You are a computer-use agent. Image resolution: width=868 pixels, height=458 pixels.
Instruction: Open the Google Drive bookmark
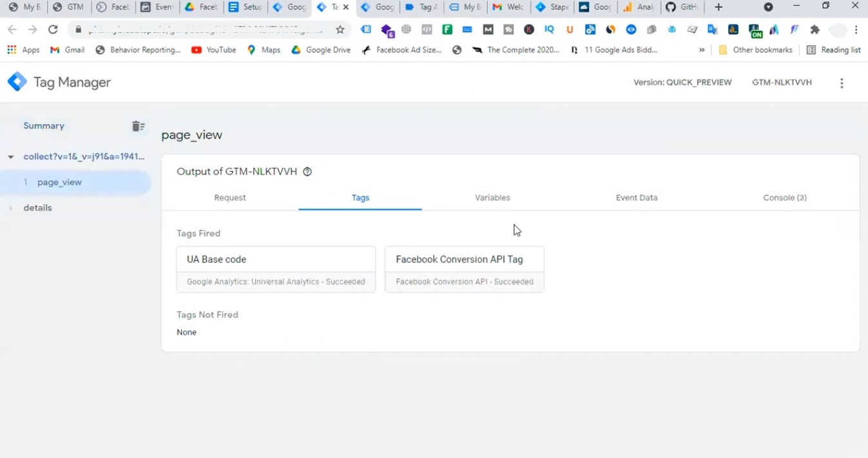pyautogui.click(x=321, y=50)
